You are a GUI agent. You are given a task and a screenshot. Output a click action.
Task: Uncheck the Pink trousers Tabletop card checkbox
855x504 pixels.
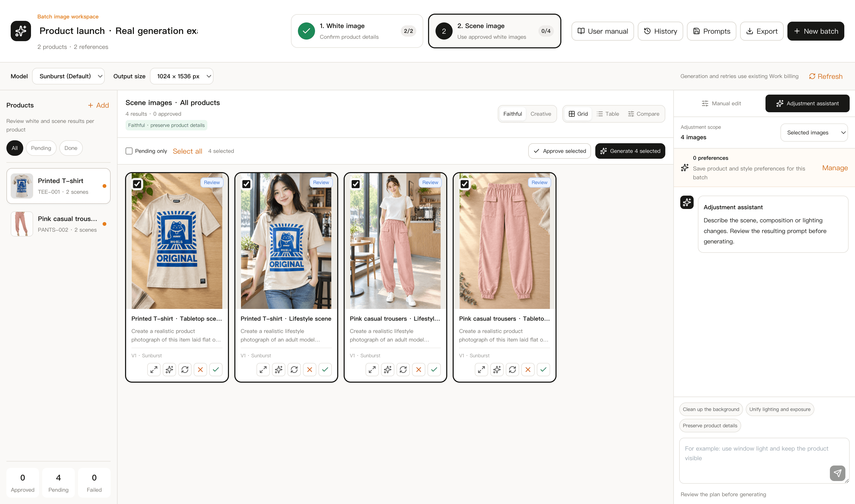[465, 184]
